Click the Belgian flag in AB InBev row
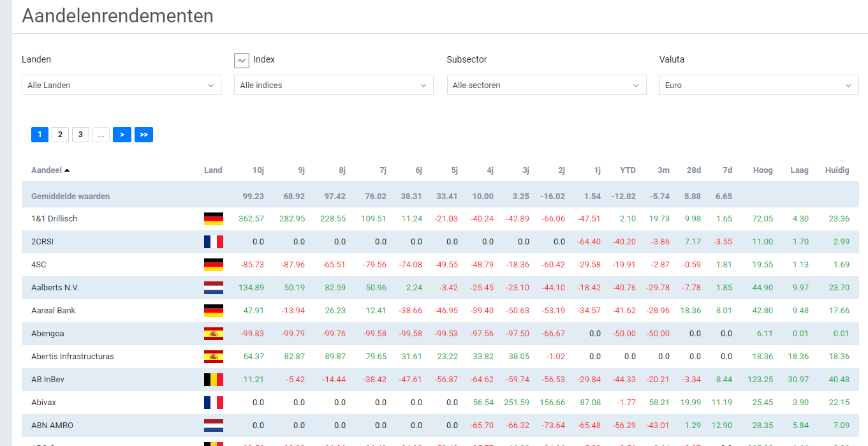The image size is (868, 446). [x=214, y=380]
